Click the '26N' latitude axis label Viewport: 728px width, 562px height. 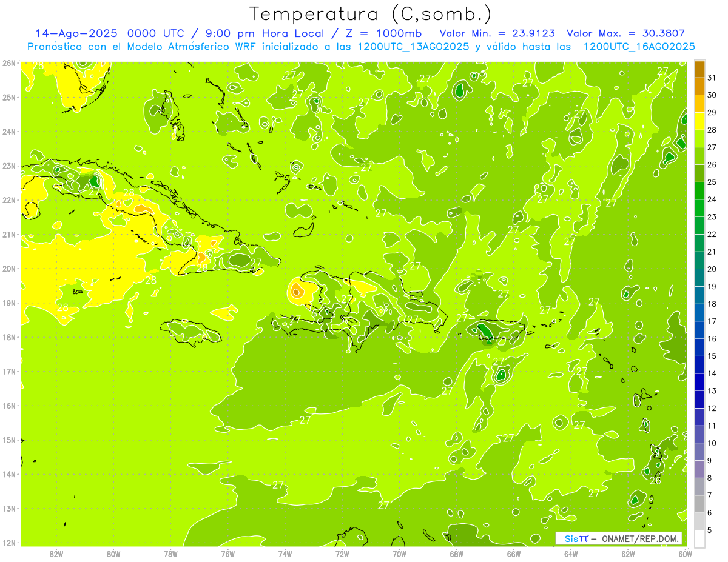pyautogui.click(x=9, y=63)
